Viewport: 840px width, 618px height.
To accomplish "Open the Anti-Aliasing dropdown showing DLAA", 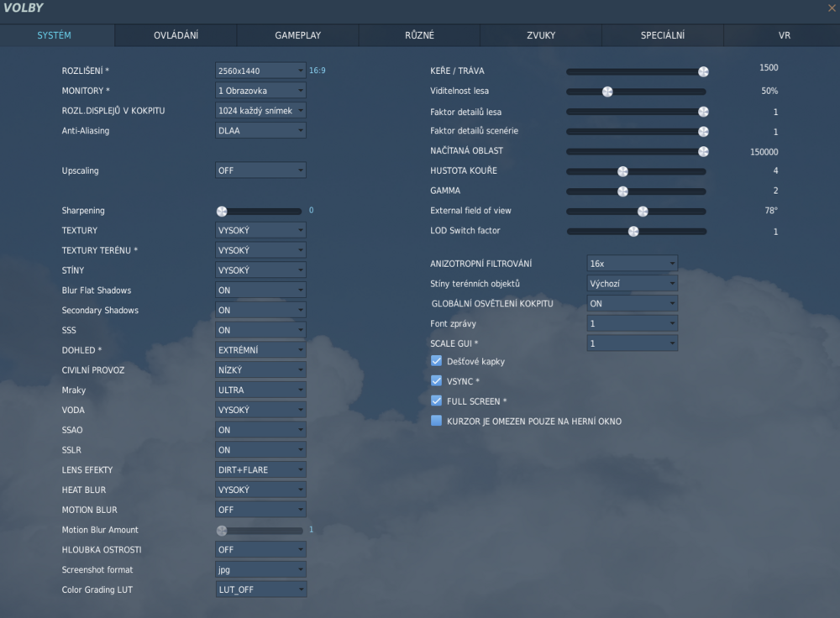I will [260, 130].
